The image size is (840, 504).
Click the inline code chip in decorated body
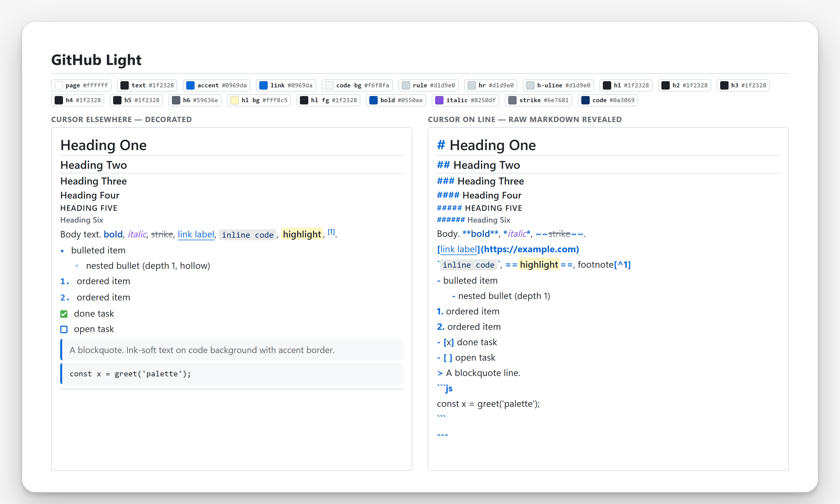tap(248, 235)
